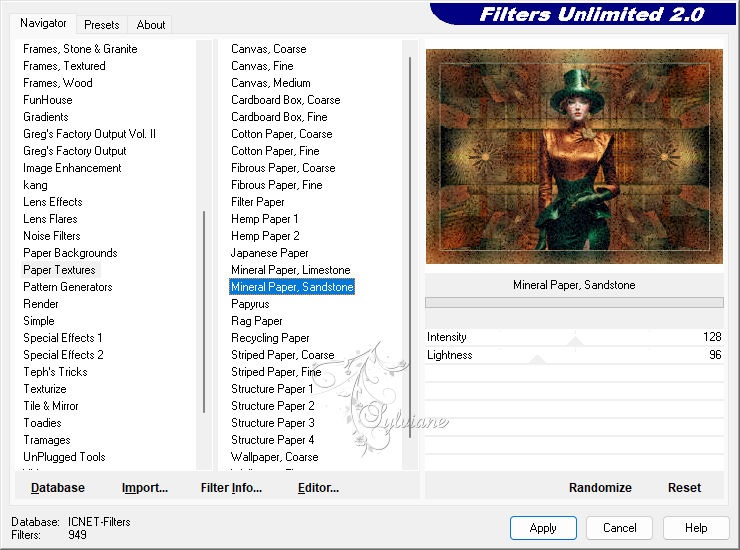Image resolution: width=740 pixels, height=550 pixels.
Task: Open Paper Backgrounds category
Action: point(70,253)
